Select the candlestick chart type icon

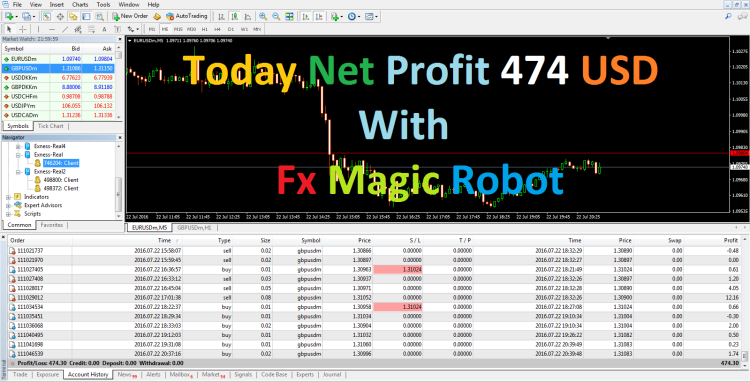coord(234,16)
